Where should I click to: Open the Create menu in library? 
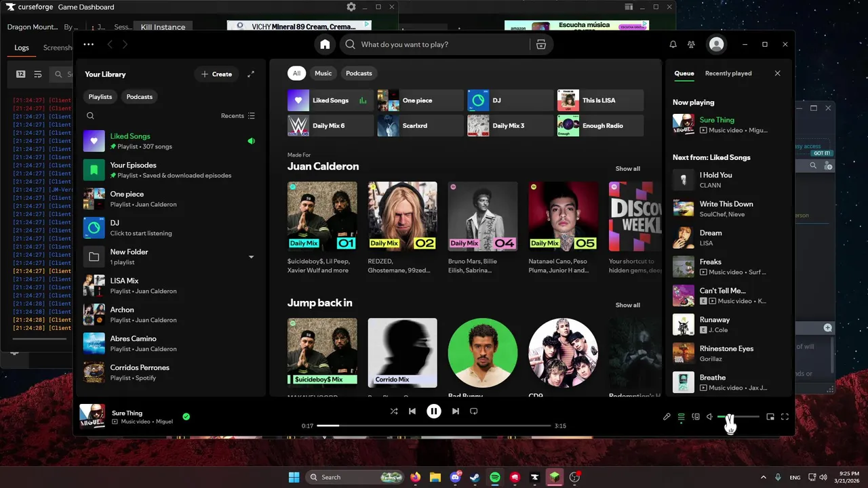click(x=216, y=74)
